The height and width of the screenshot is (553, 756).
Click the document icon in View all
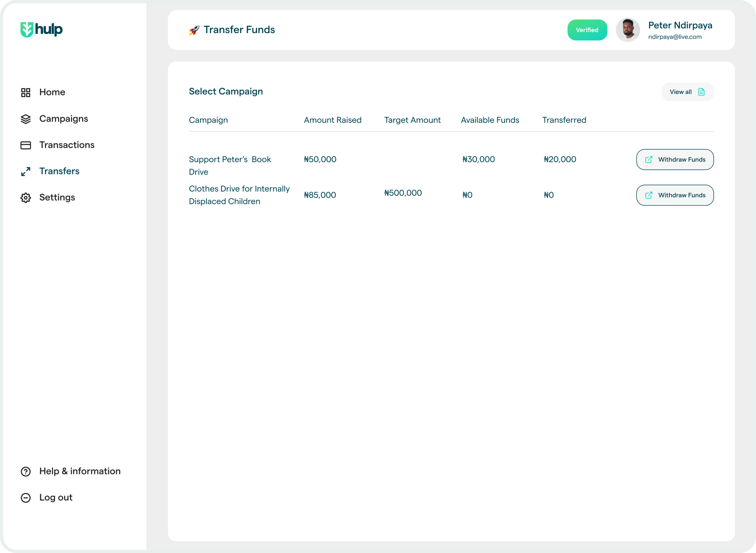tap(701, 92)
